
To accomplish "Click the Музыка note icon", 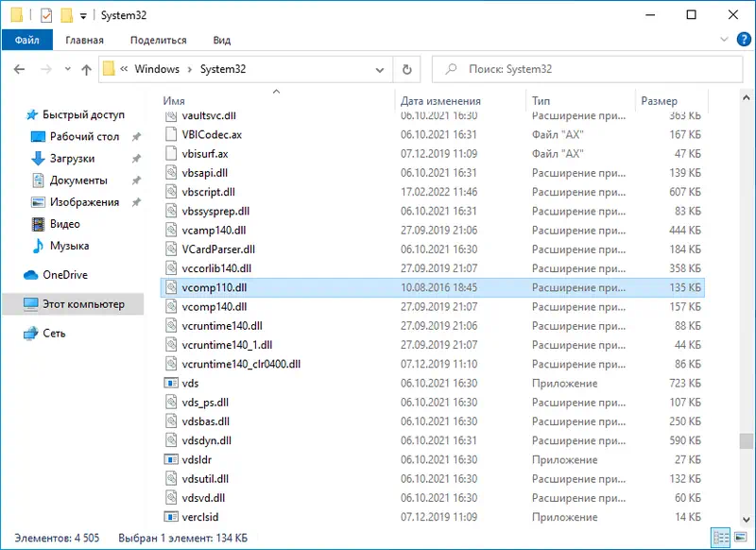I will click(38, 246).
